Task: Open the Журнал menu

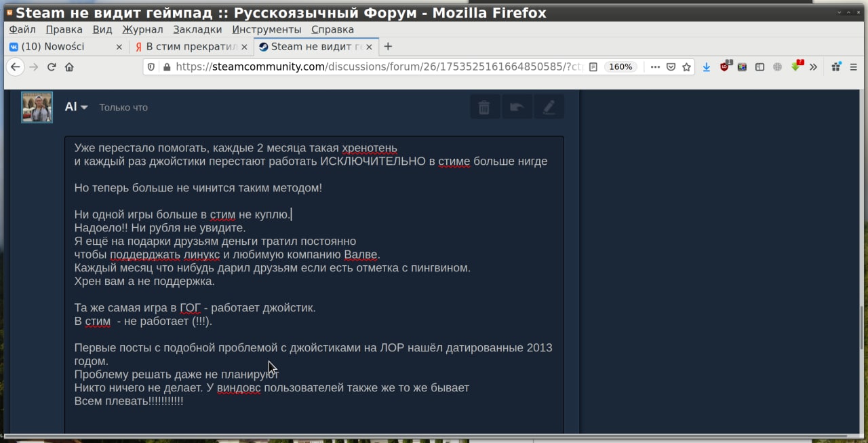Action: (x=142, y=29)
